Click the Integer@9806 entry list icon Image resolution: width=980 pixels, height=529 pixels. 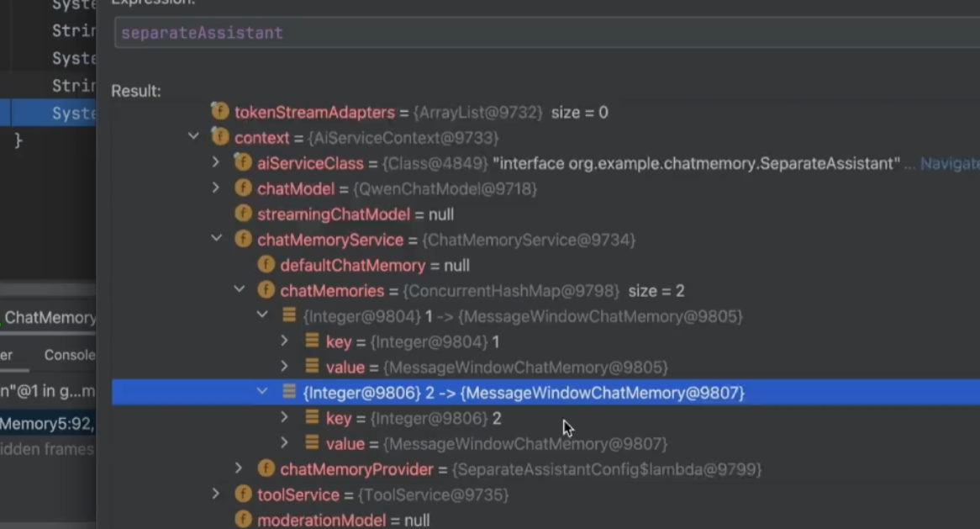click(289, 391)
